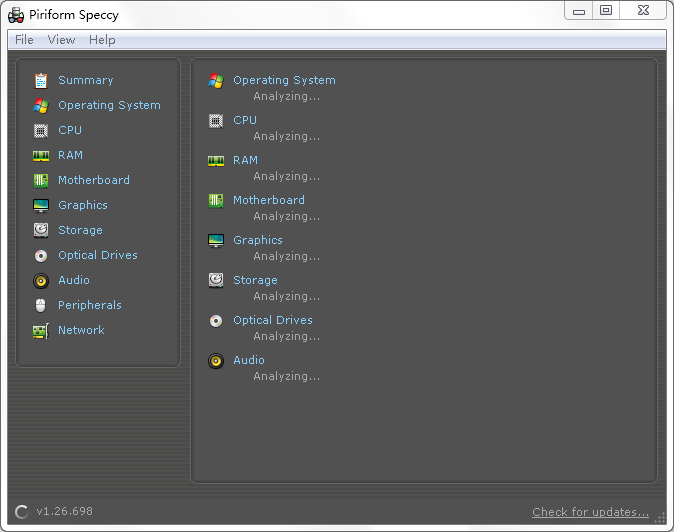Click the Peripherals mouse icon

click(41, 306)
